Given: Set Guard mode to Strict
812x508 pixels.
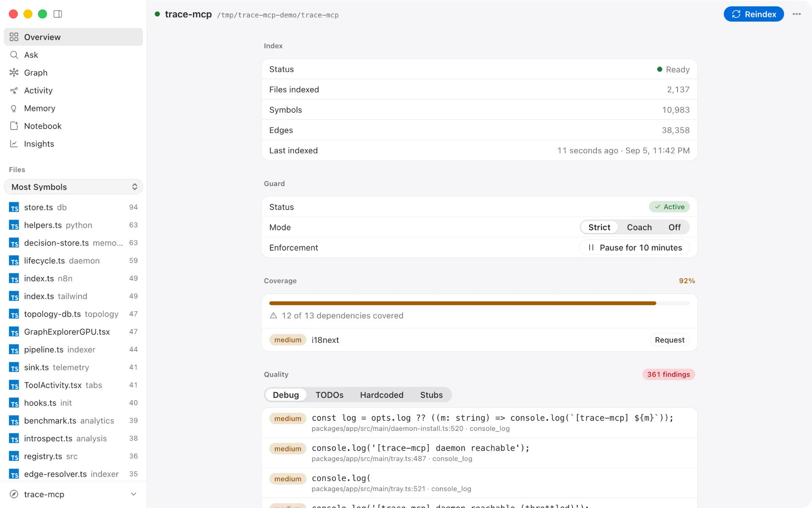Looking at the screenshot, I should [x=599, y=227].
